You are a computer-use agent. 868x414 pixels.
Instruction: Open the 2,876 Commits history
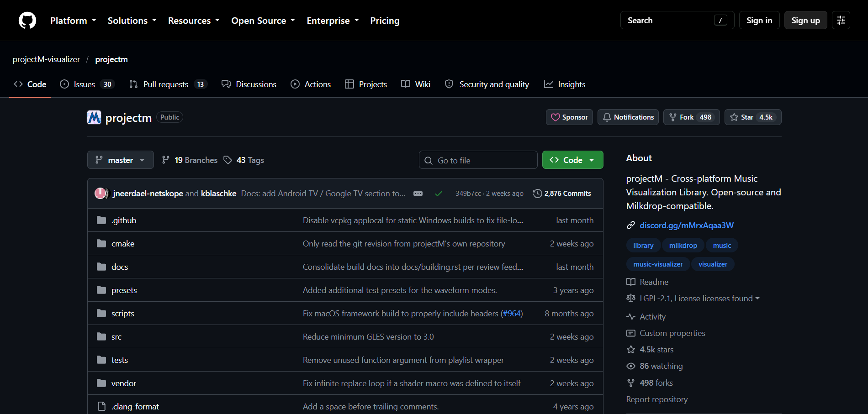[x=562, y=194]
